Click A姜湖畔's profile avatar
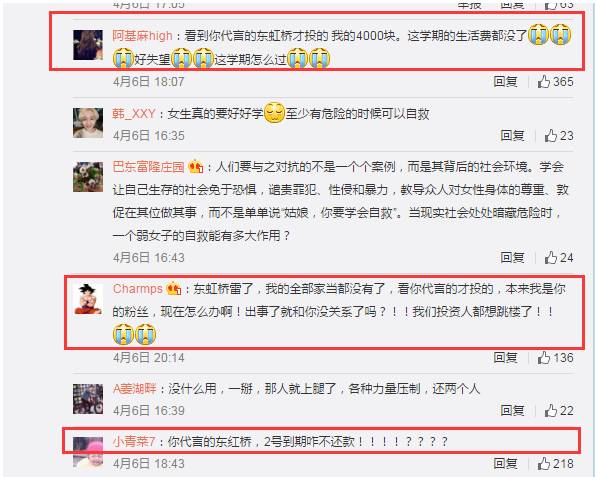The height and width of the screenshot is (477, 596). point(88,399)
